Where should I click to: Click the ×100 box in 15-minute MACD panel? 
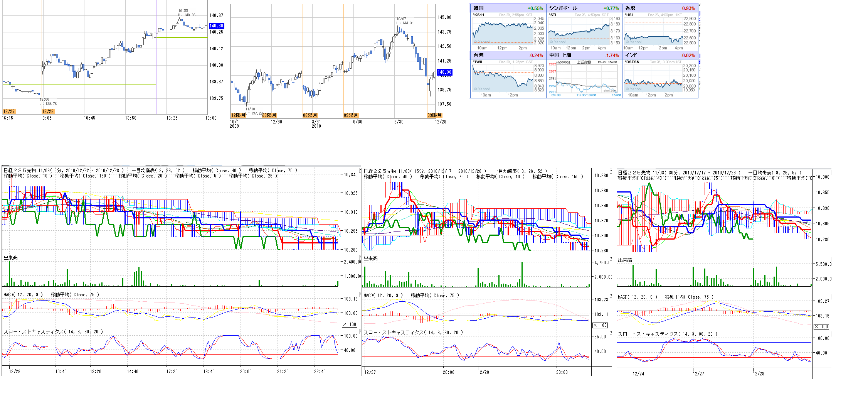(600, 325)
